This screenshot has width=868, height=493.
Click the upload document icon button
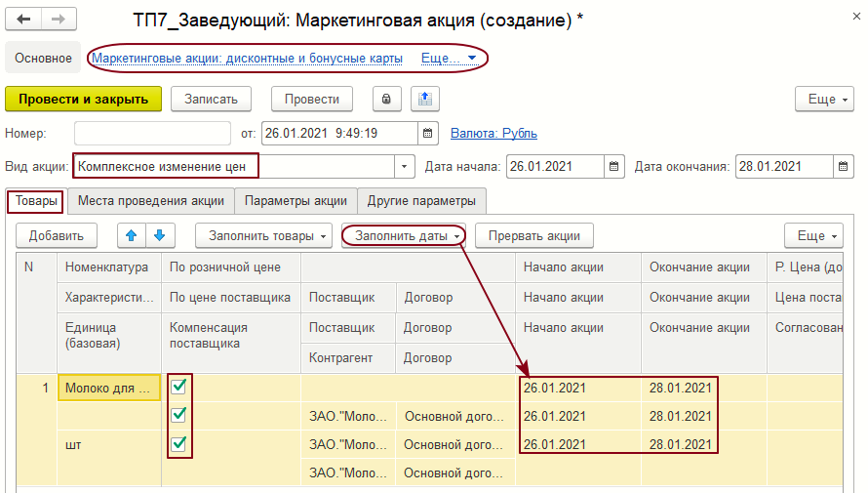pos(425,100)
